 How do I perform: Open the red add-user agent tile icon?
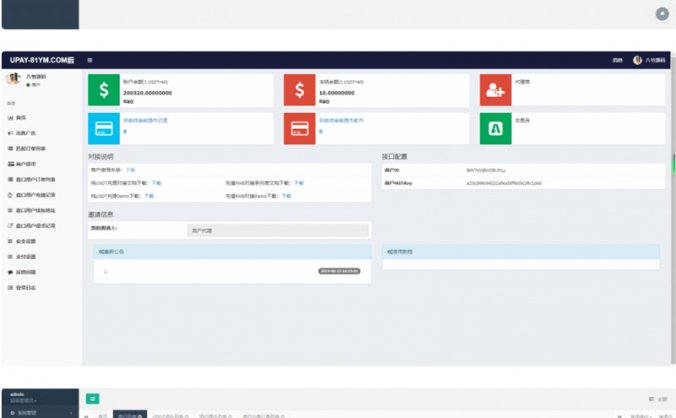495,90
